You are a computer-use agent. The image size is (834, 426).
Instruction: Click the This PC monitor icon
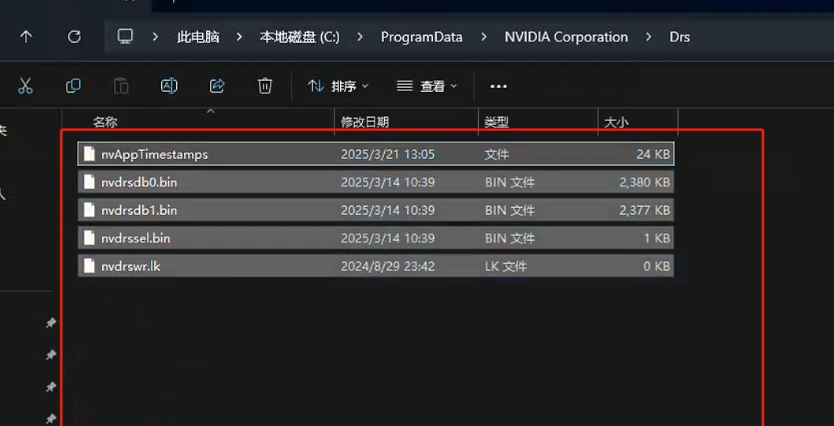coord(125,37)
